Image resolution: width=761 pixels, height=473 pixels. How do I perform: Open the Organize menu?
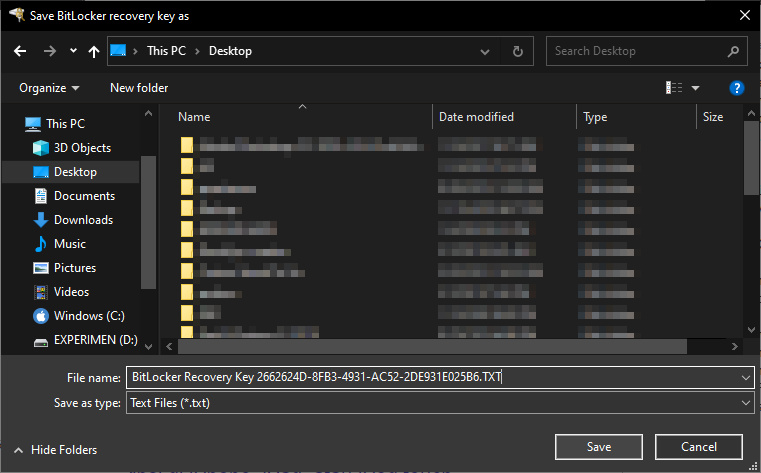coord(49,88)
